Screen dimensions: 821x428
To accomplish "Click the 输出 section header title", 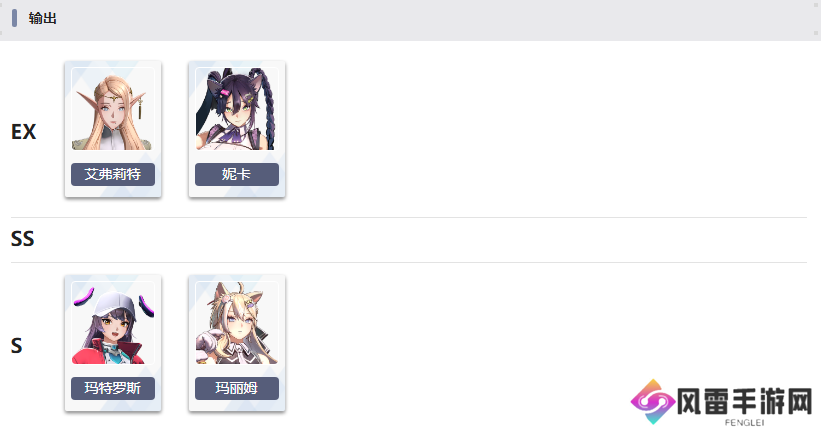I will click(42, 18).
